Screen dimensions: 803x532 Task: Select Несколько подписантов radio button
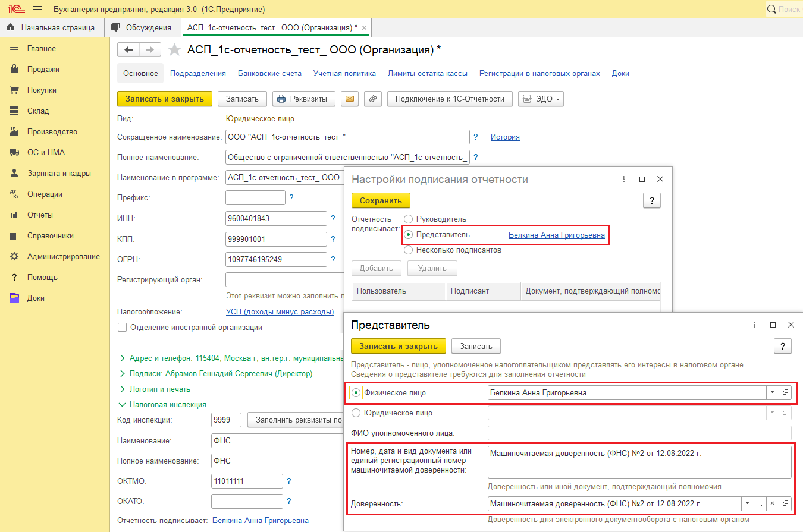pos(408,250)
